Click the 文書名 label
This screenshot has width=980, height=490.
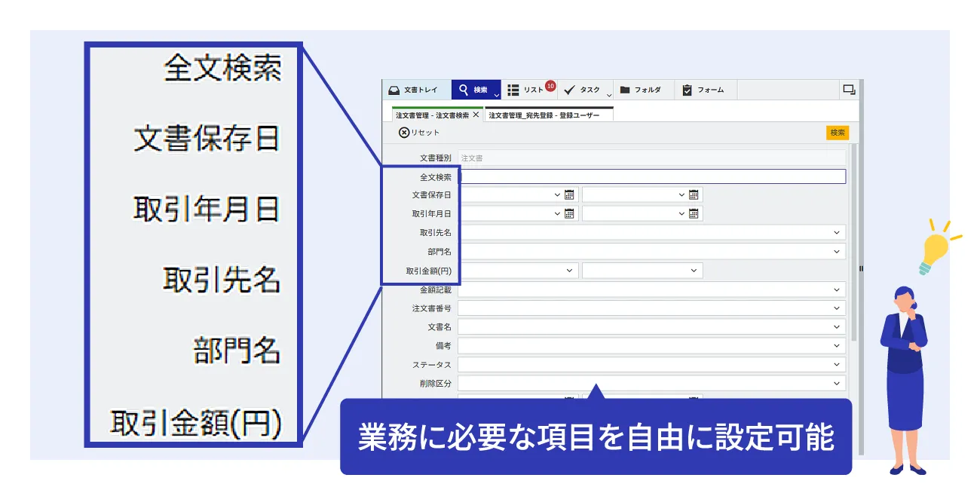pyautogui.click(x=439, y=327)
